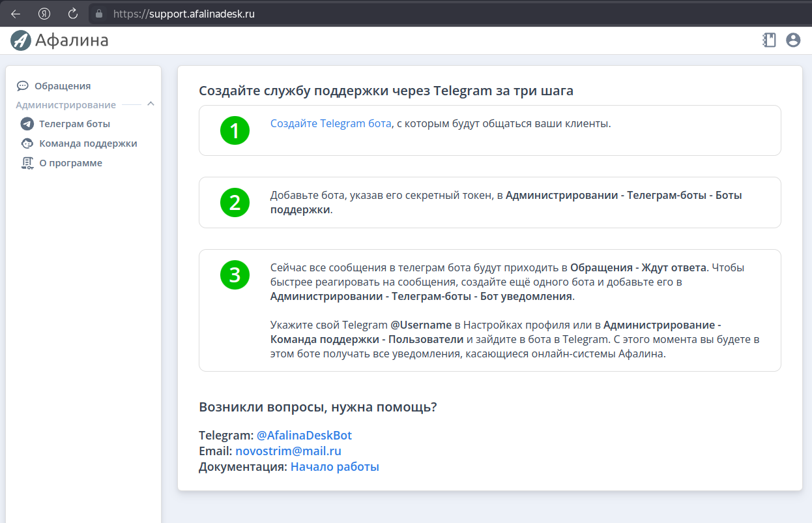Click the padlock icon in address bar

pyautogui.click(x=99, y=13)
